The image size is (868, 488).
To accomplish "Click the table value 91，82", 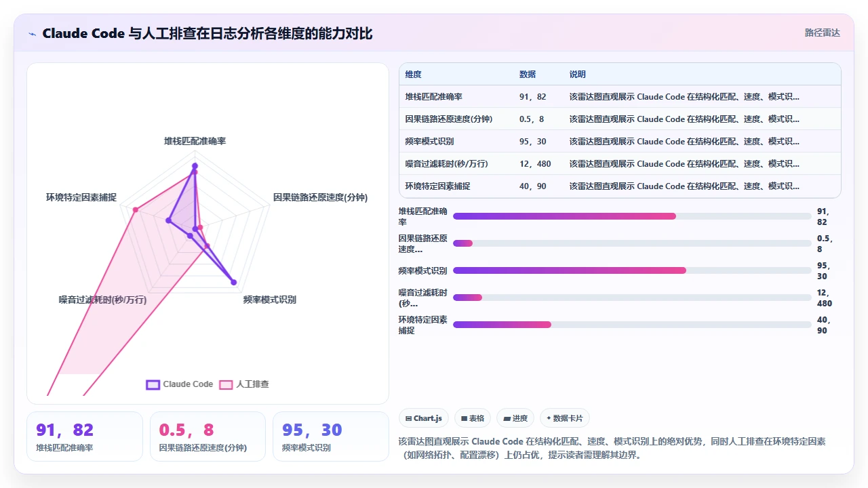I will coord(533,97).
